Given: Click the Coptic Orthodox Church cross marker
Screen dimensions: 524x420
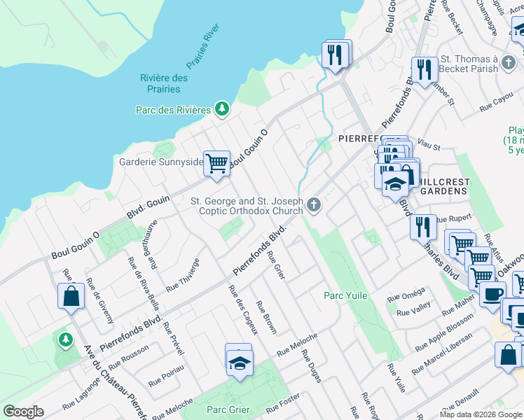Looking at the screenshot, I should [x=314, y=204].
